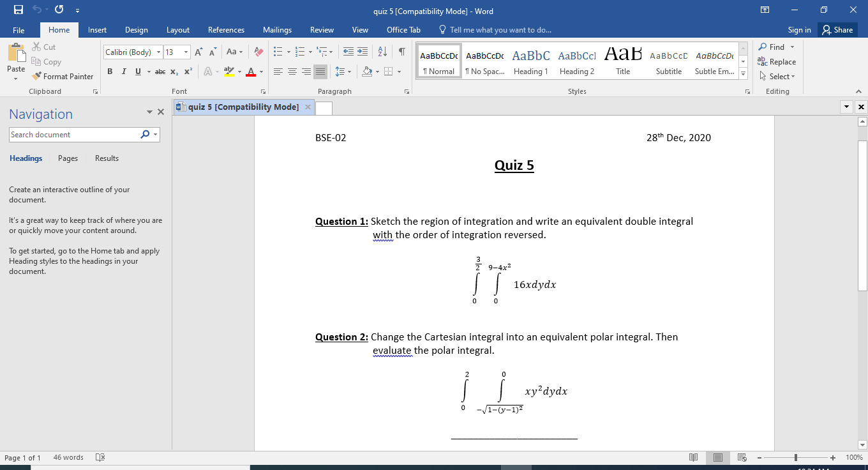Apply the Heading 1 style
The width and height of the screenshot is (868, 470).
coord(530,60)
